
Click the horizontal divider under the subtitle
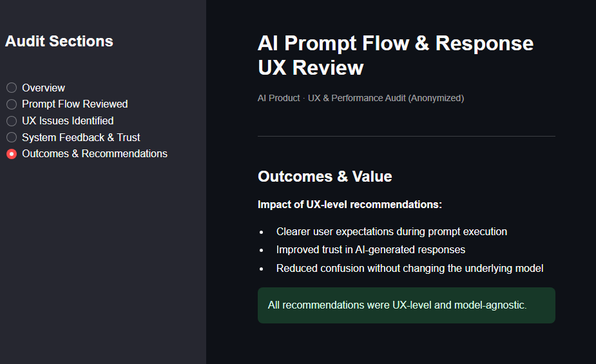click(406, 137)
